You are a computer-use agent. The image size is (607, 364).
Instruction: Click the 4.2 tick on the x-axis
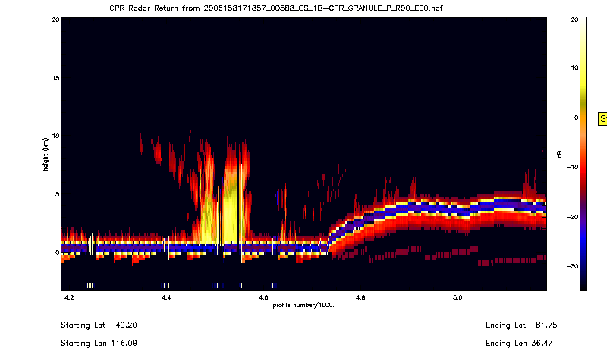point(70,298)
